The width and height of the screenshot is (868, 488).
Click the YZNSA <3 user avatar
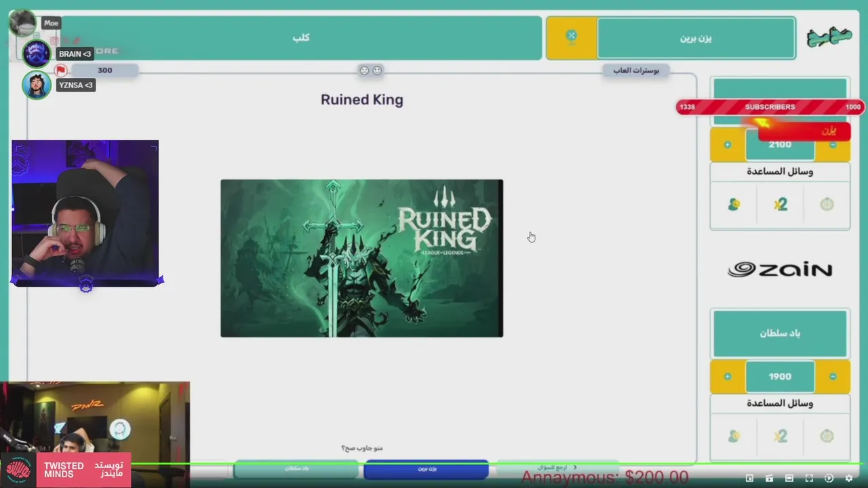36,85
